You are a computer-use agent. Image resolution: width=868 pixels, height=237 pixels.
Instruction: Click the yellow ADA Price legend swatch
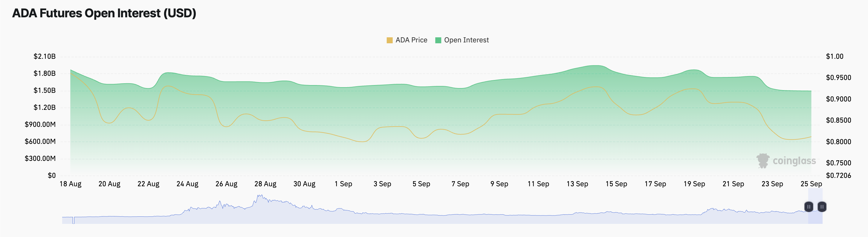point(389,40)
